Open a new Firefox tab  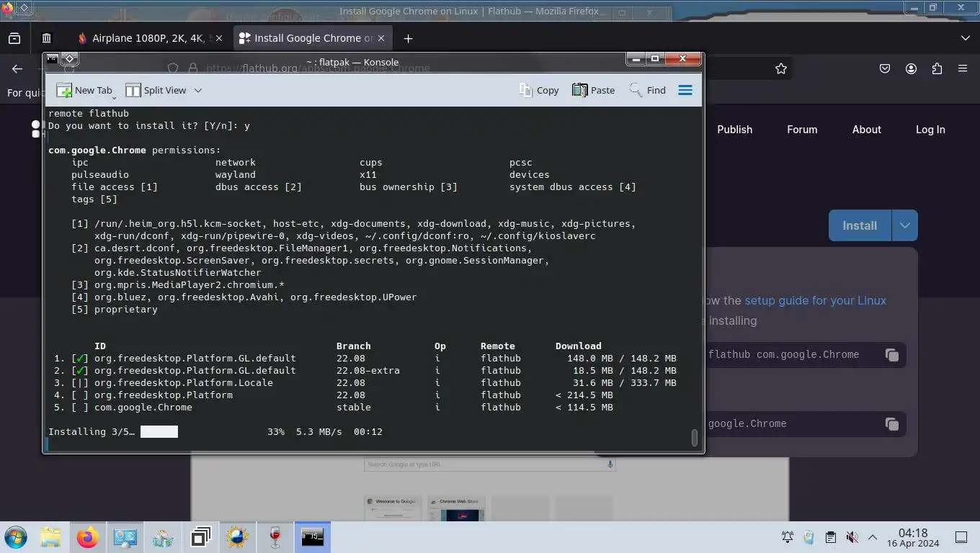(x=408, y=38)
